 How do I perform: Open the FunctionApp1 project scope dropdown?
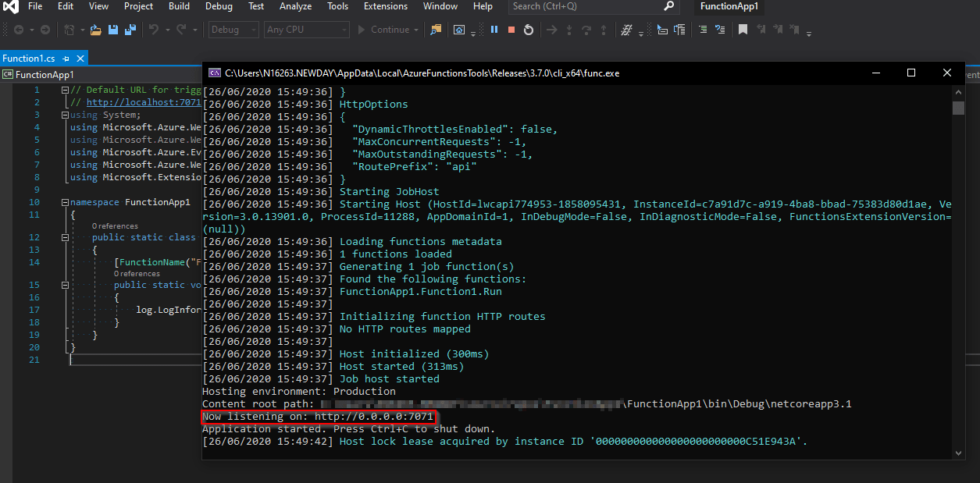coord(102,75)
